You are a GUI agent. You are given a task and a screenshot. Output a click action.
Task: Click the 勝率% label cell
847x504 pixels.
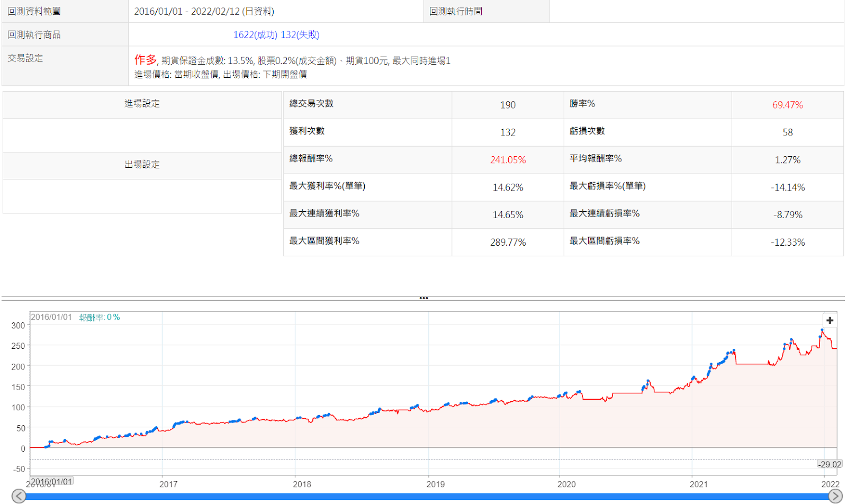tap(647, 105)
